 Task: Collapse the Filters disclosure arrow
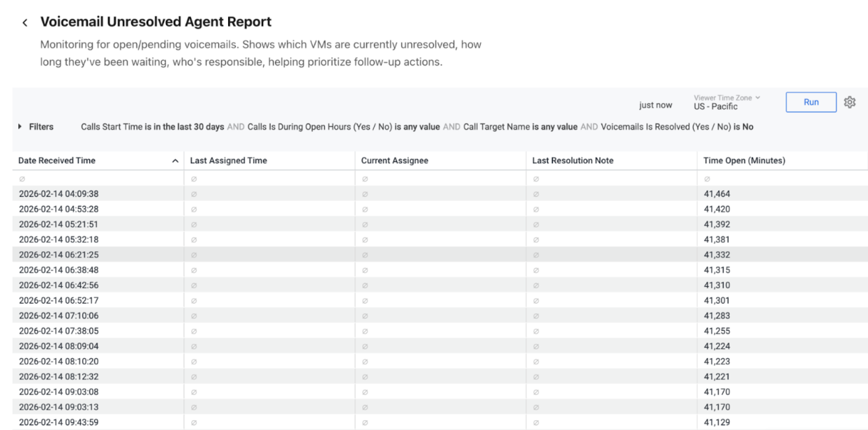pos(18,126)
